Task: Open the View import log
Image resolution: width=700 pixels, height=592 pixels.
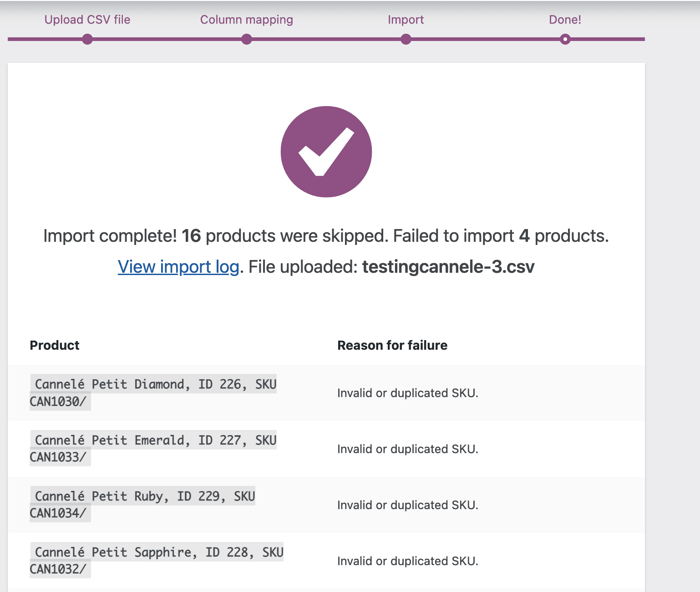Action: point(178,267)
